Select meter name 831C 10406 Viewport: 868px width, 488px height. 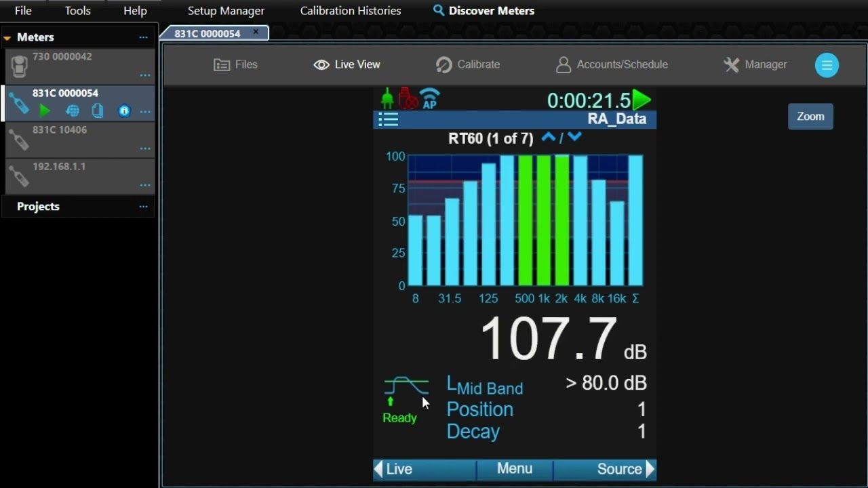60,129
